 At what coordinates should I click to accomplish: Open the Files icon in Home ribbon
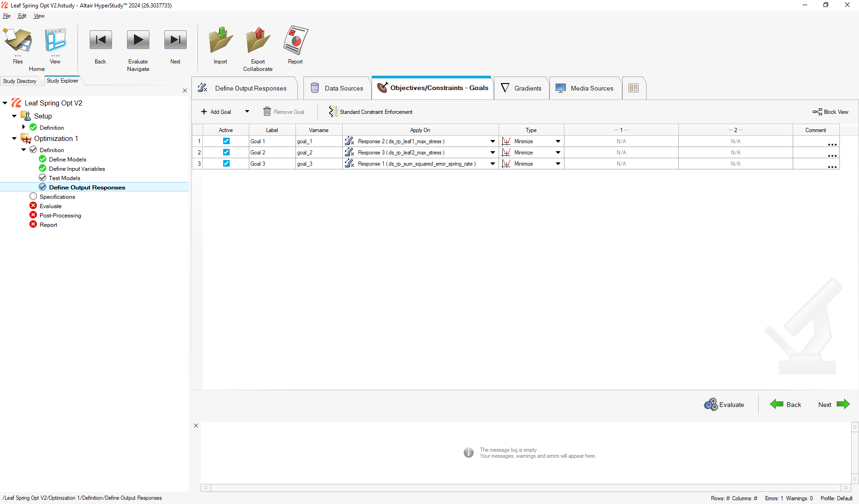pyautogui.click(x=18, y=41)
